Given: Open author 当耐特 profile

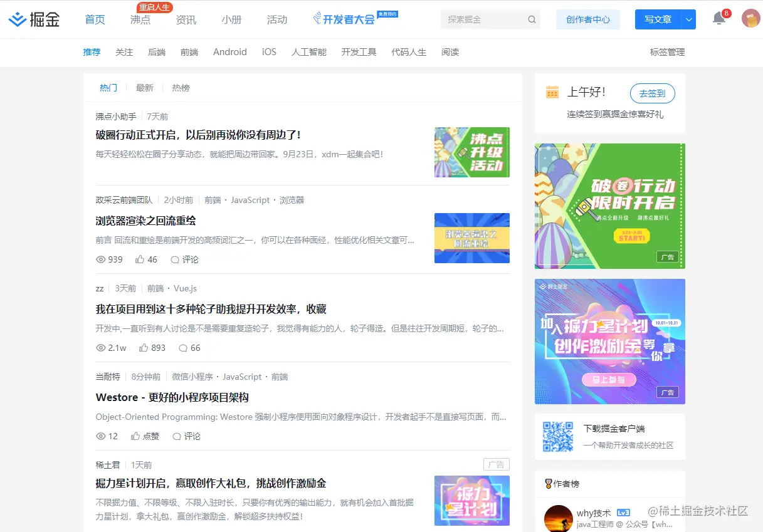Looking at the screenshot, I should pos(108,377).
